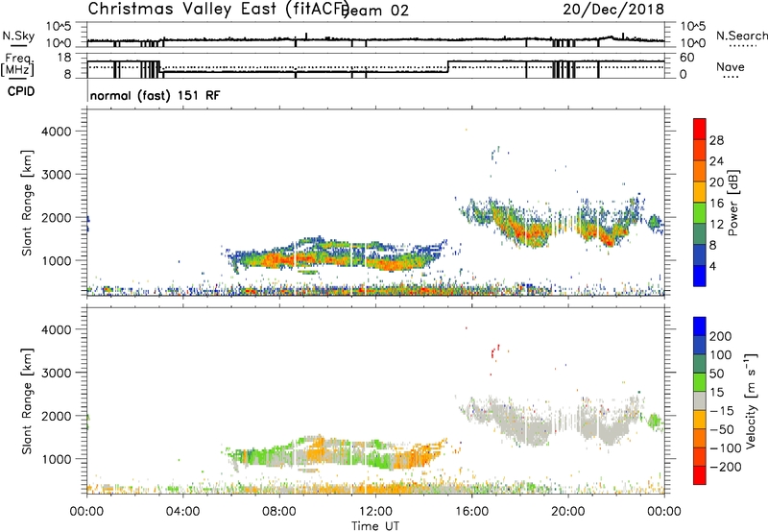Click the 'Power [dB]' colorbar title
The height and width of the screenshot is (532, 768).
coord(733,203)
